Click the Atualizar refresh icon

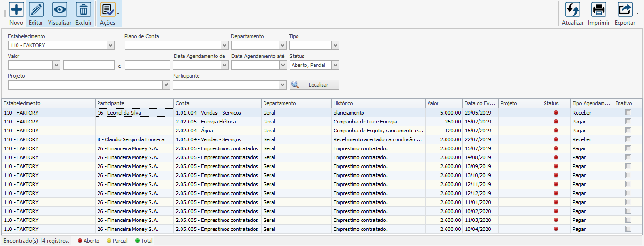pos(572,10)
